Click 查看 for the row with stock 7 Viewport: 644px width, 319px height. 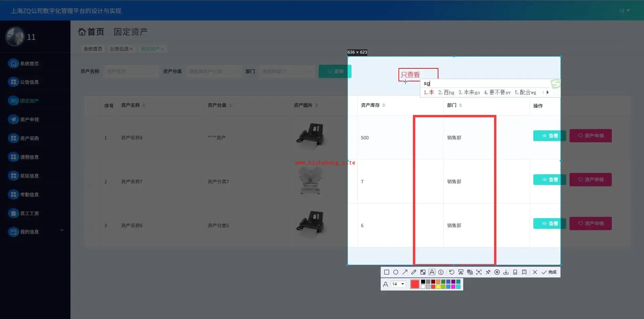click(x=550, y=180)
